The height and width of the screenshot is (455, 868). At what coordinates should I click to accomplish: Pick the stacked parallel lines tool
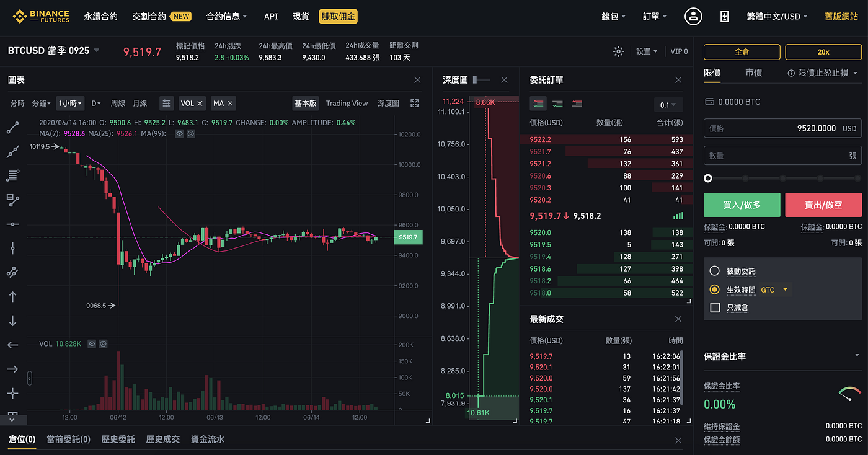click(x=12, y=176)
